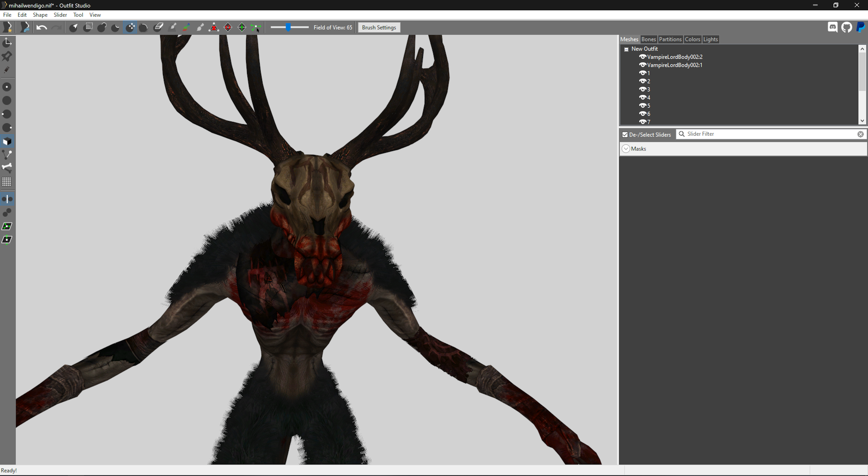Select the Mask brush tool
868x476 pixels.
click(x=89, y=27)
